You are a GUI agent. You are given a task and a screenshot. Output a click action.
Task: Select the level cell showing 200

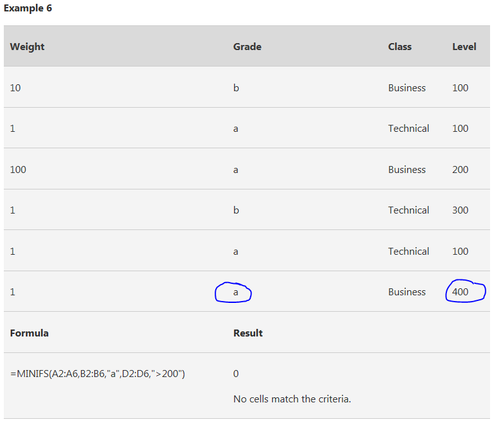[x=460, y=169]
